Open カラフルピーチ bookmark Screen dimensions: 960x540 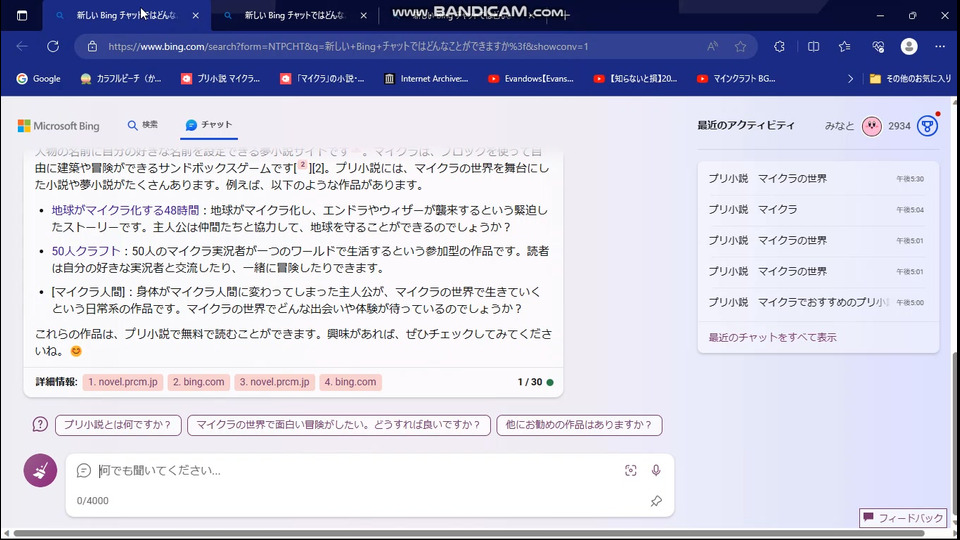click(121, 78)
